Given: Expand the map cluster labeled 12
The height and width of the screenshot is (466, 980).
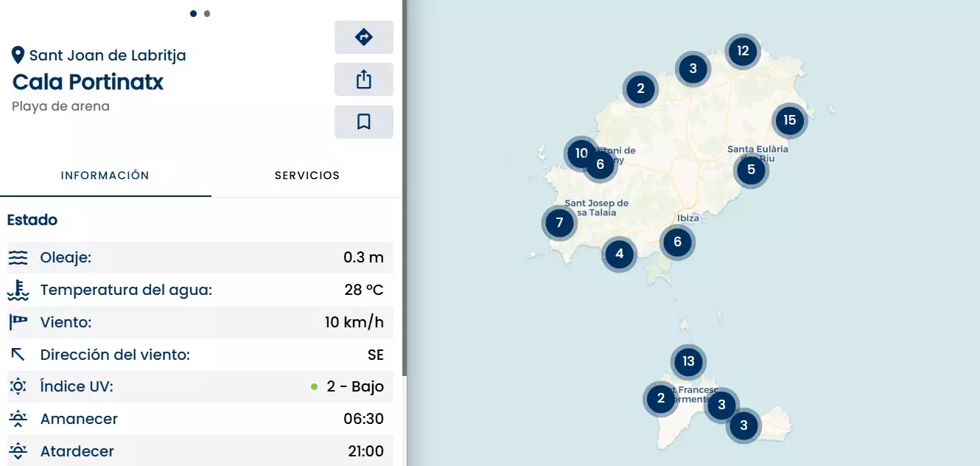Looking at the screenshot, I should [x=742, y=51].
